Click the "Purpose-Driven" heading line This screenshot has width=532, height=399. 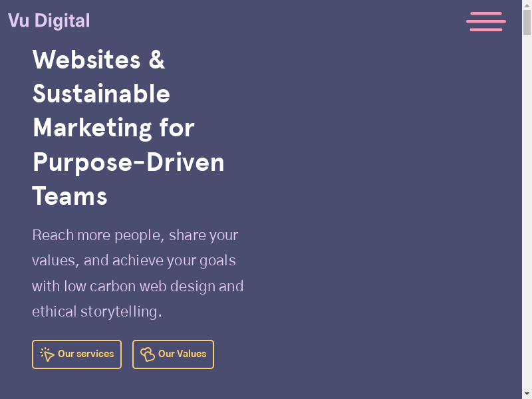(128, 162)
